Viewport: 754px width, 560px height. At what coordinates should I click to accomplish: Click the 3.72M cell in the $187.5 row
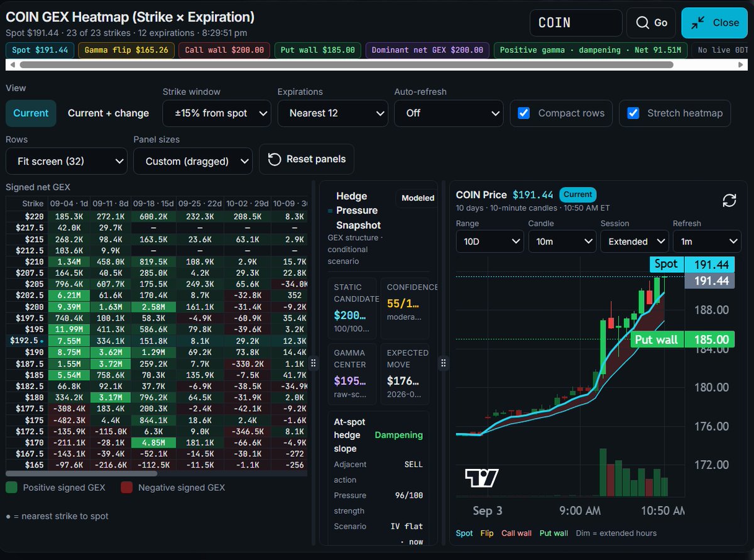coord(110,364)
